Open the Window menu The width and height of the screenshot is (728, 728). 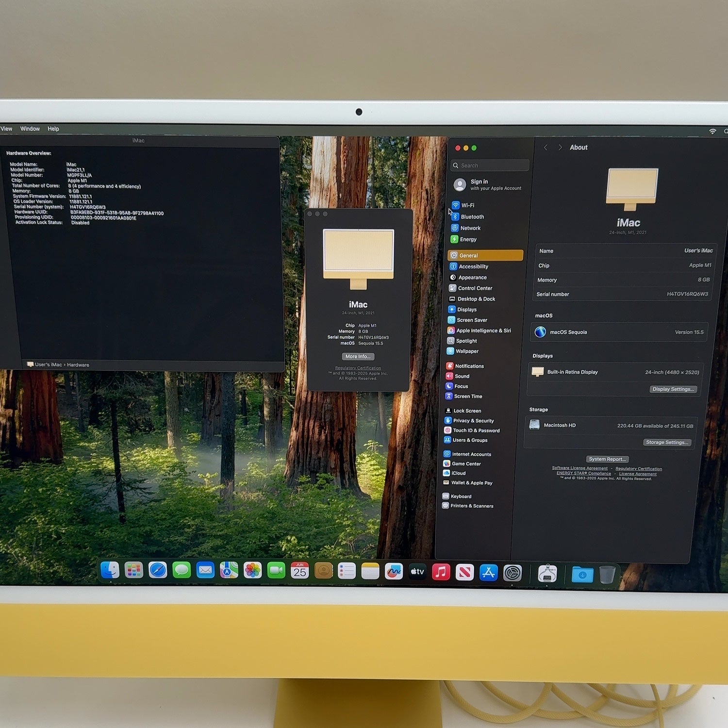(x=30, y=129)
